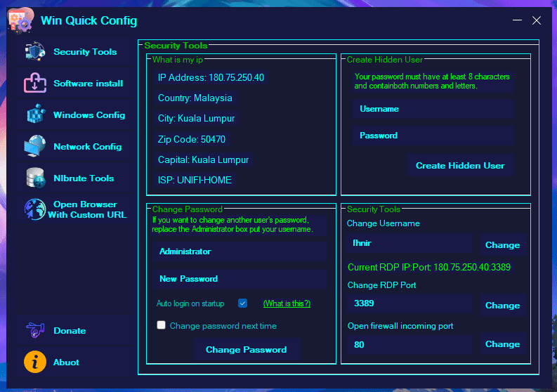The height and width of the screenshot is (392, 557).
Task: Close the Win Quick Config window
Action: 537,20
